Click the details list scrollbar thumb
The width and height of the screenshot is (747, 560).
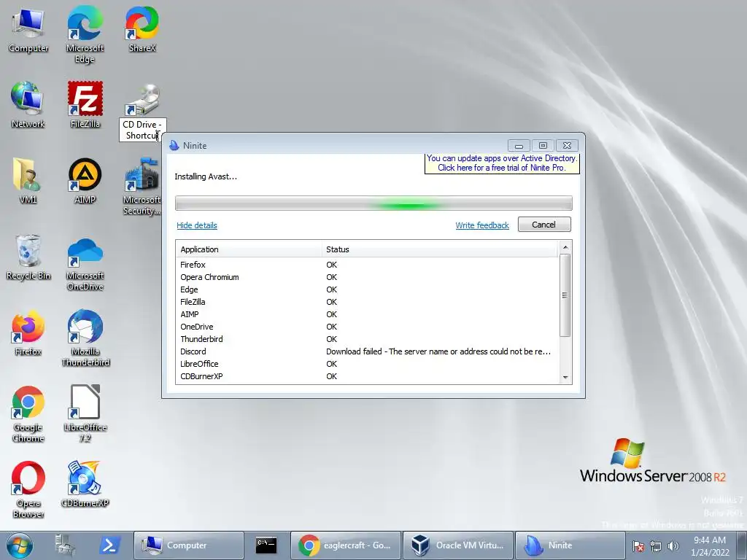click(565, 295)
